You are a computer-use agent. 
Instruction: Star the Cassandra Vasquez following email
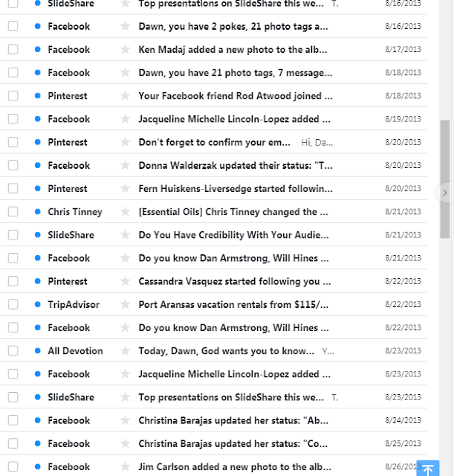(x=125, y=281)
